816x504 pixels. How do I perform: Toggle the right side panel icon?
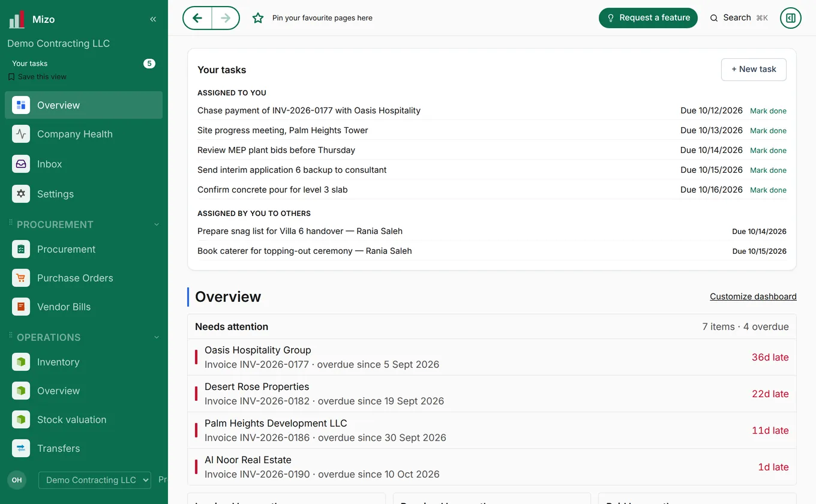coord(791,18)
